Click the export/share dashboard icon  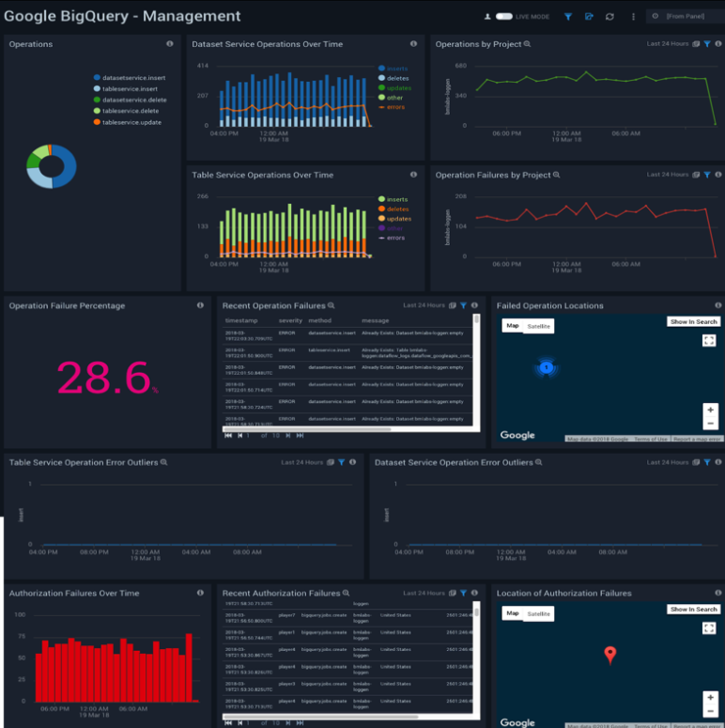click(589, 16)
